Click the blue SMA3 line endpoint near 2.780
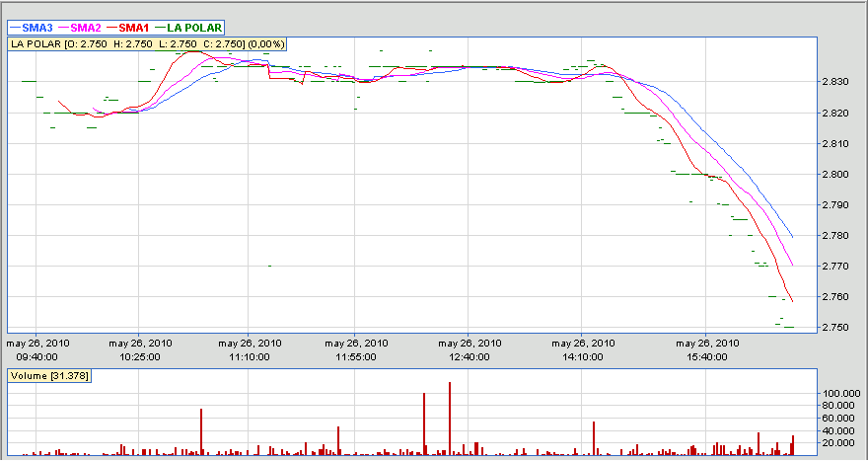Viewport: 868px width, 462px height. pos(793,237)
